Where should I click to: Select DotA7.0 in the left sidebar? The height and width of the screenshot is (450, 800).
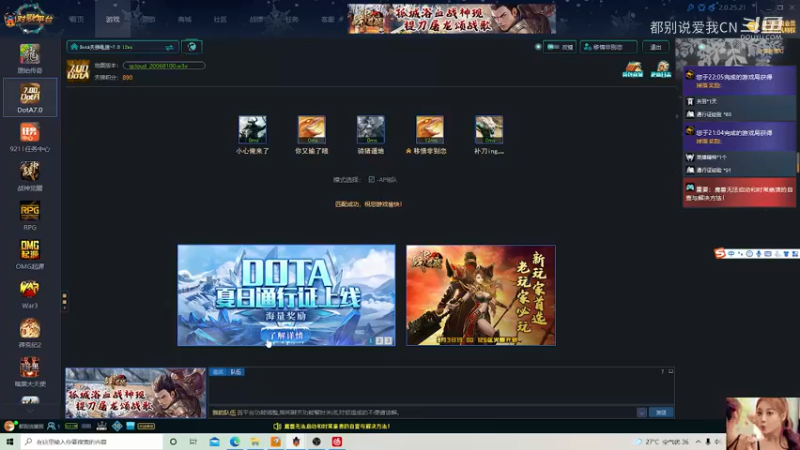[x=30, y=97]
